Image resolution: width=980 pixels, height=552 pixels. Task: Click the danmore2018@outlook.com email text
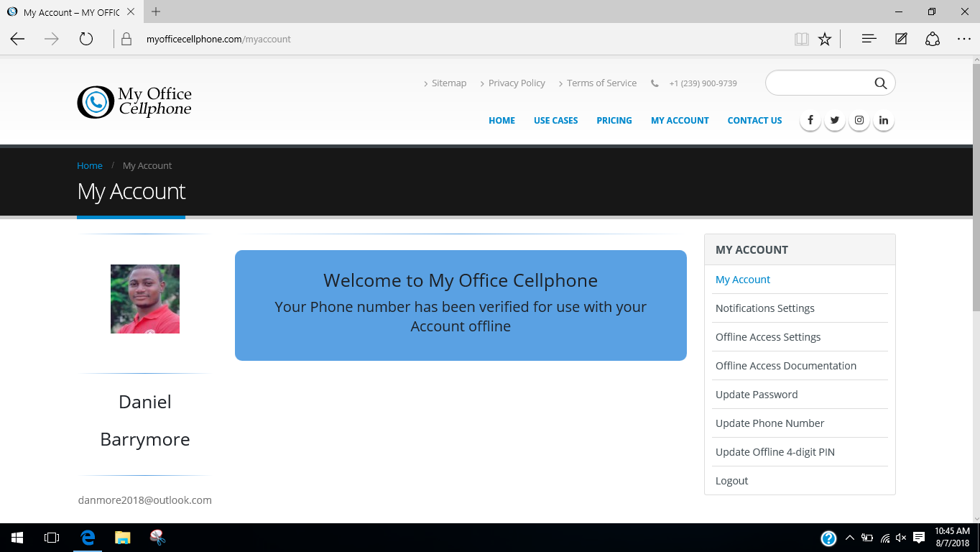145,500
